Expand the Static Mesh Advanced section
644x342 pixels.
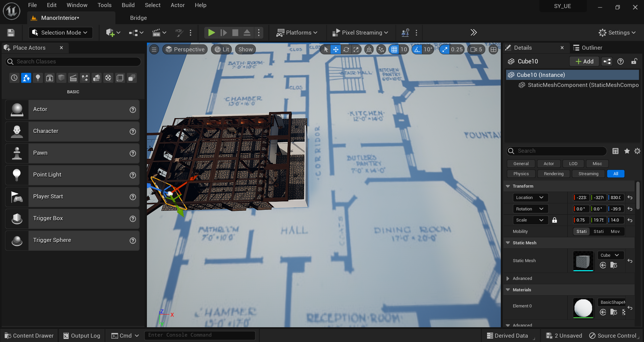pyautogui.click(x=508, y=279)
